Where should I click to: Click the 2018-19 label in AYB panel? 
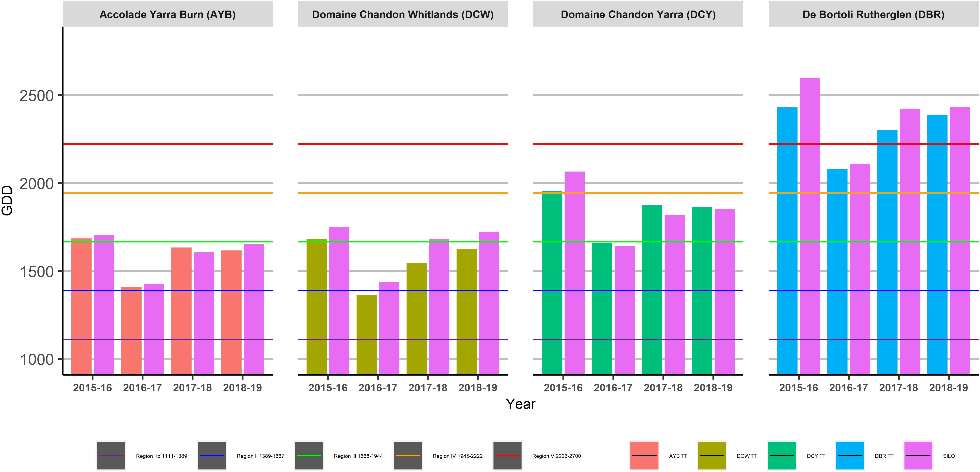point(242,388)
